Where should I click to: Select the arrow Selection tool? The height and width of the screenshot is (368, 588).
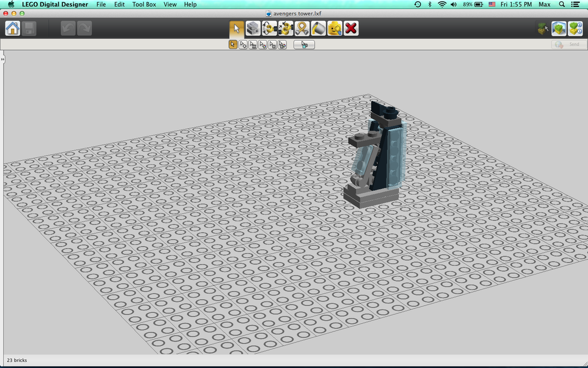pyautogui.click(x=236, y=28)
